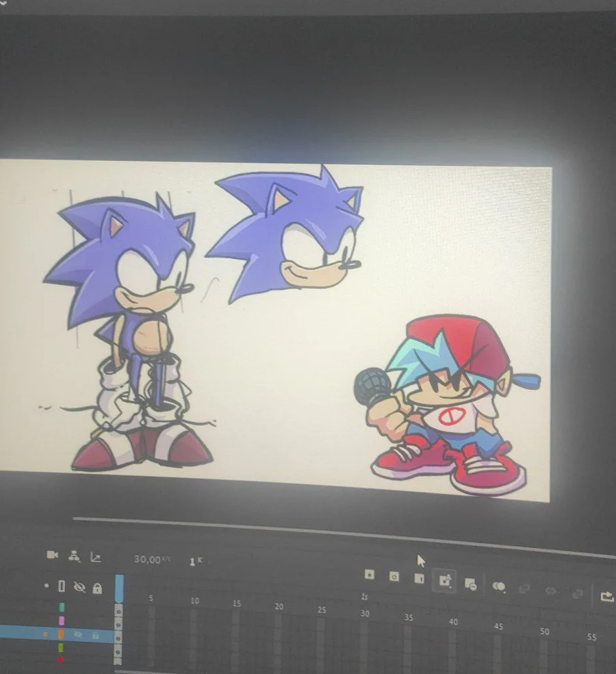Select the separate smiling Sonic head on the stage
The height and width of the screenshot is (674, 616).
click(x=285, y=235)
